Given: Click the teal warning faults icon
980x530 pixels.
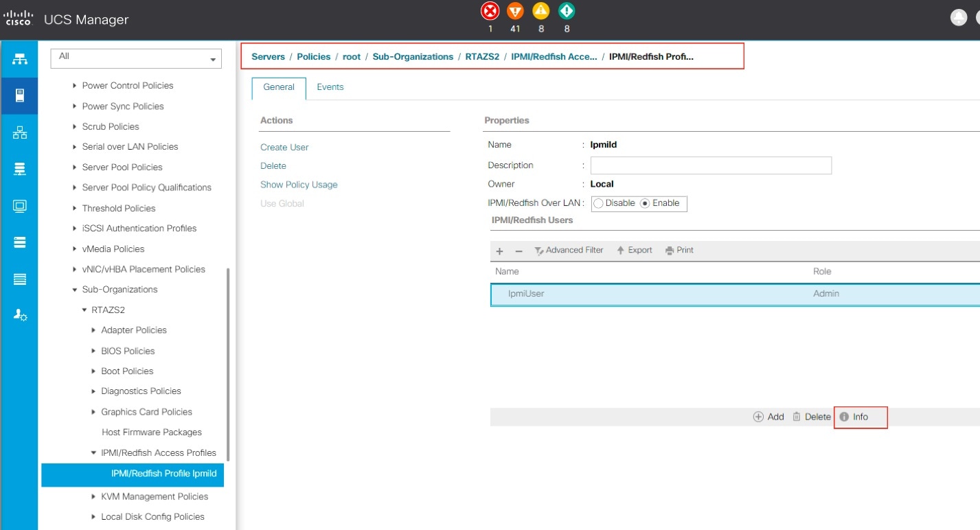Looking at the screenshot, I should (x=567, y=11).
